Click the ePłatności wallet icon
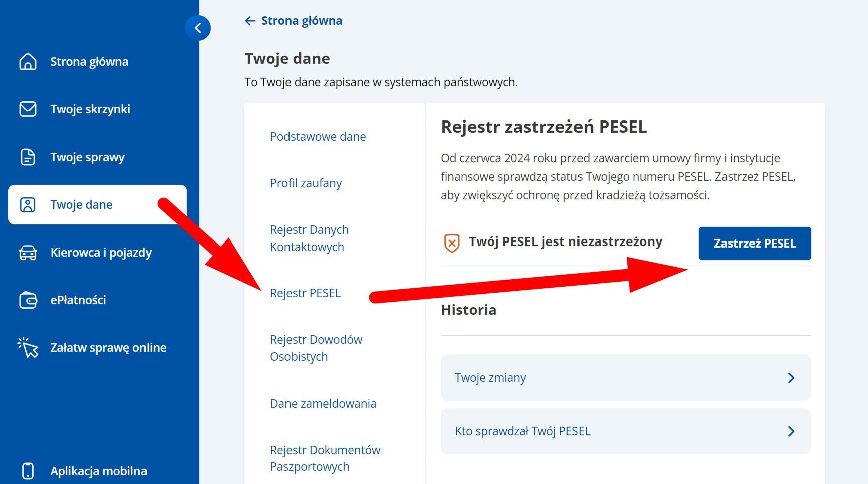Viewport: 868px width, 484px height. click(28, 300)
